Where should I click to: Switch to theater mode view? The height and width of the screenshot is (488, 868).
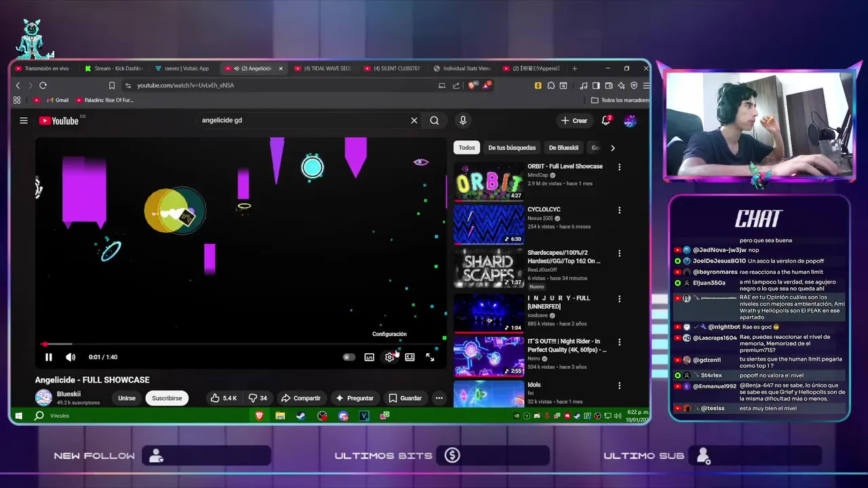click(410, 357)
